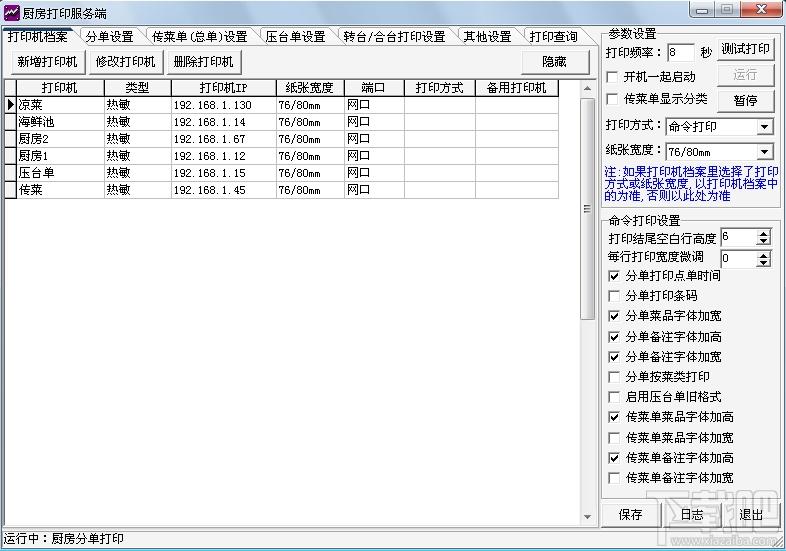Open the 打印方式 dropdown
Image resolution: width=786 pixels, height=551 pixels.
(x=764, y=127)
